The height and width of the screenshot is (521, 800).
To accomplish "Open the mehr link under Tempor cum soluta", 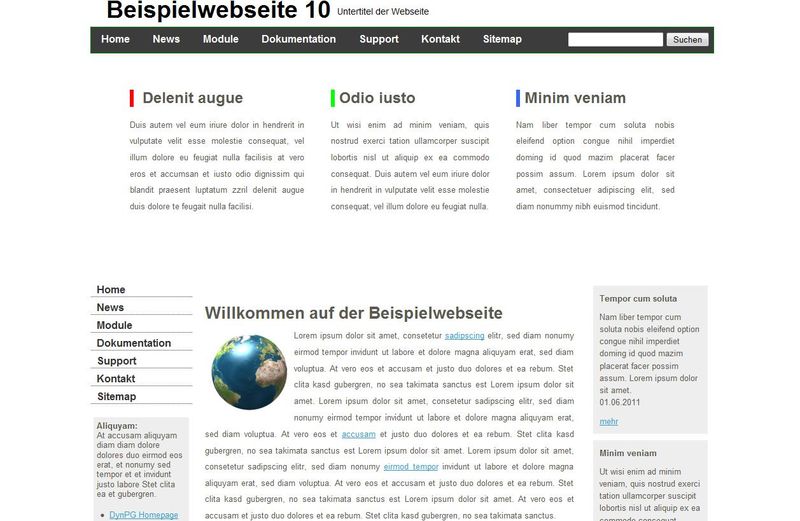I will pyautogui.click(x=608, y=422).
